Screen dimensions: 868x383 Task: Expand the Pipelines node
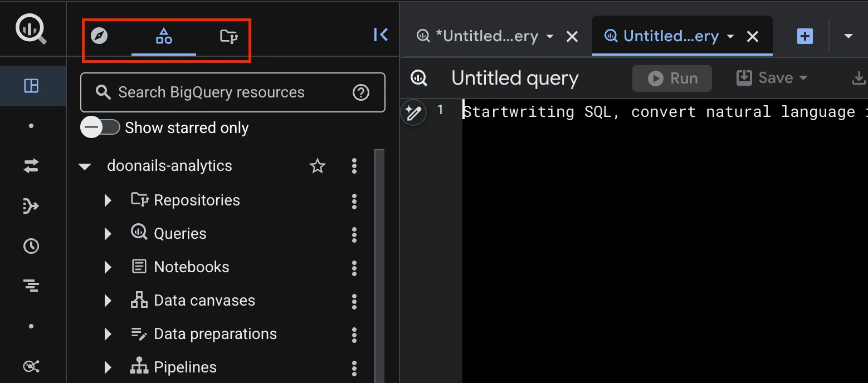pos(108,368)
